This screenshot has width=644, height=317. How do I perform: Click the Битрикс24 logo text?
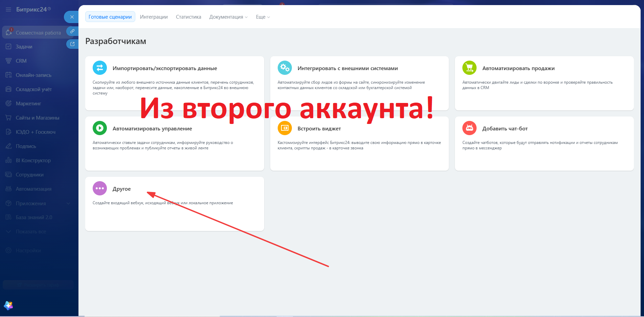31,9
